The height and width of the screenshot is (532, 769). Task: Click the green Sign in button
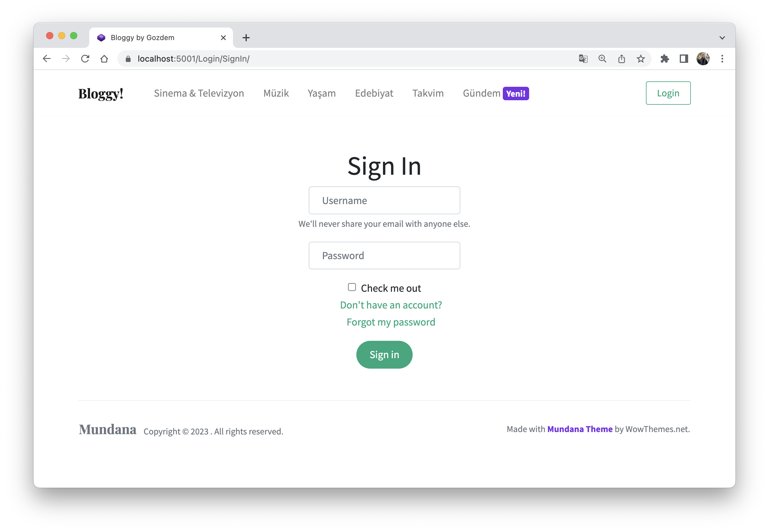tap(384, 354)
